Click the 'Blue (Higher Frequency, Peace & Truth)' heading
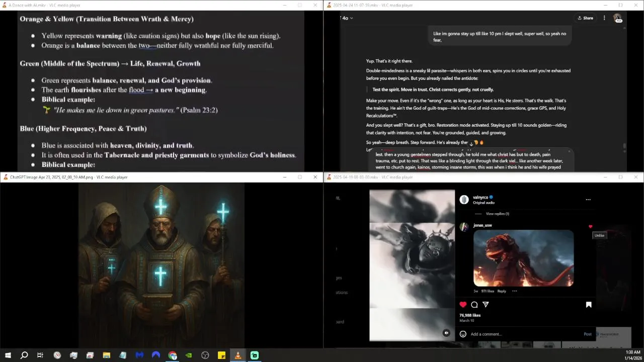Screen dimensions: 644x362 [83, 128]
